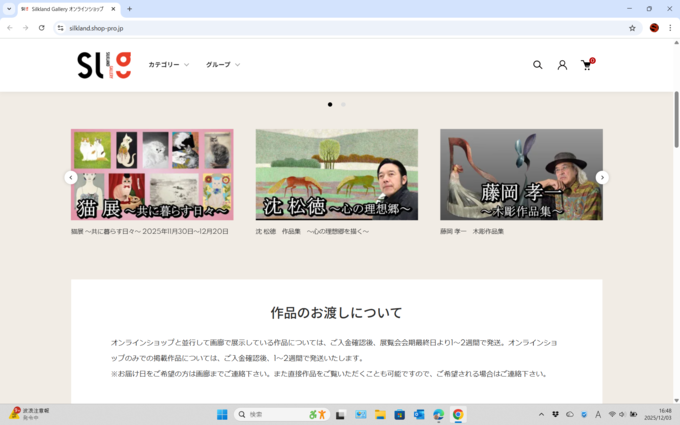Screen dimensions: 680x425
Task: Open the shopping cart icon
Action: pos(587,65)
